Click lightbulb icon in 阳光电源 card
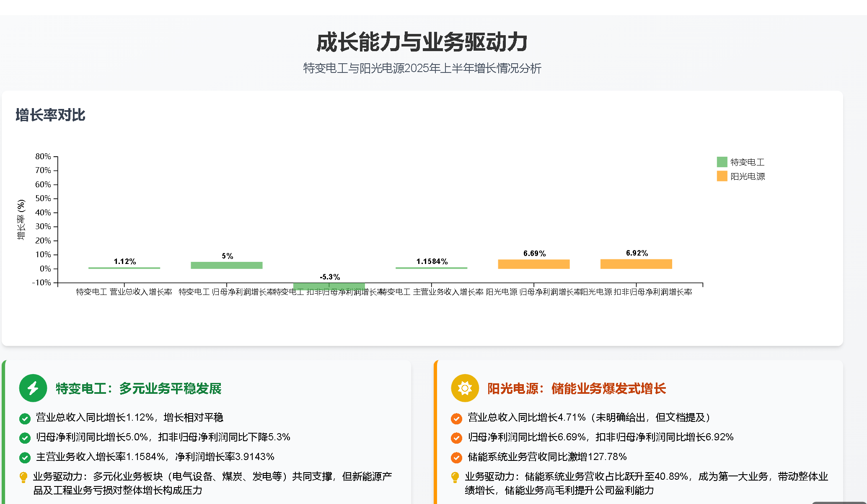Viewport: 867px width, 504px height. pos(455,477)
